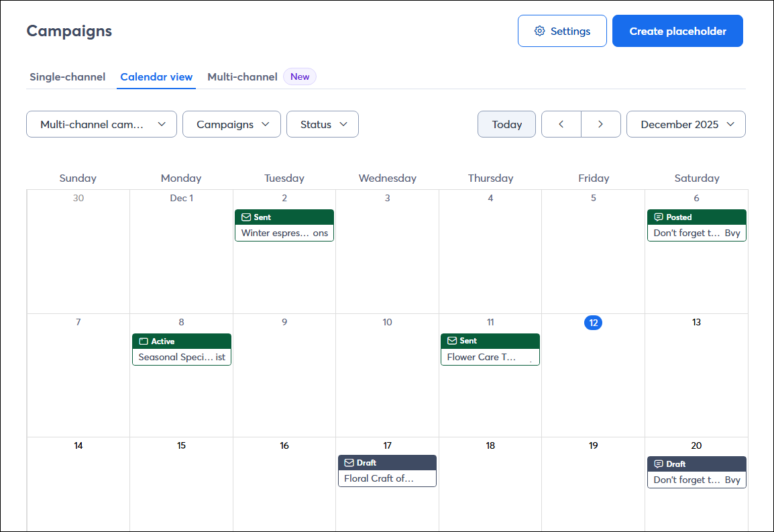Click the envelope icon on the Floral Craft Draft campaign
The width and height of the screenshot is (774, 532).
pos(349,462)
